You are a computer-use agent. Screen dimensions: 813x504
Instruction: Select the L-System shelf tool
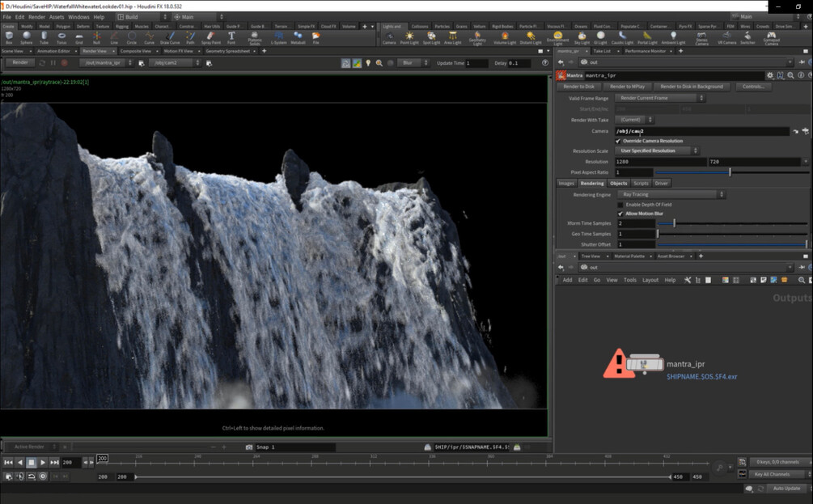278,37
